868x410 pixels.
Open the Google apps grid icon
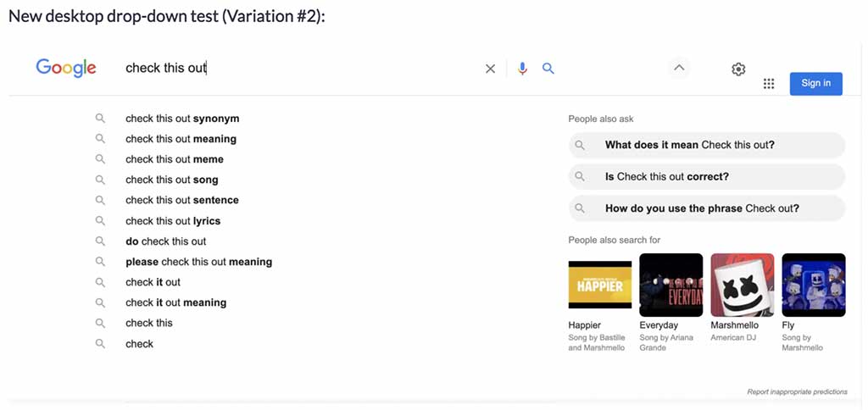tap(768, 84)
